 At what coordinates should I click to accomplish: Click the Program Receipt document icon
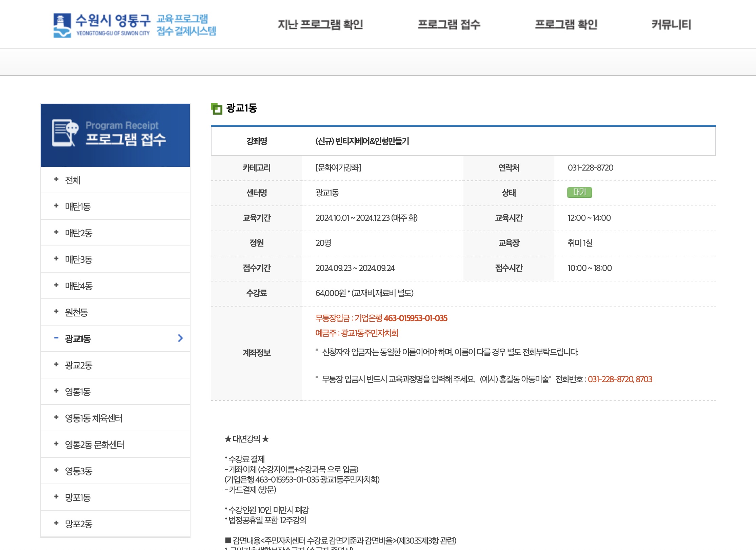(x=65, y=133)
